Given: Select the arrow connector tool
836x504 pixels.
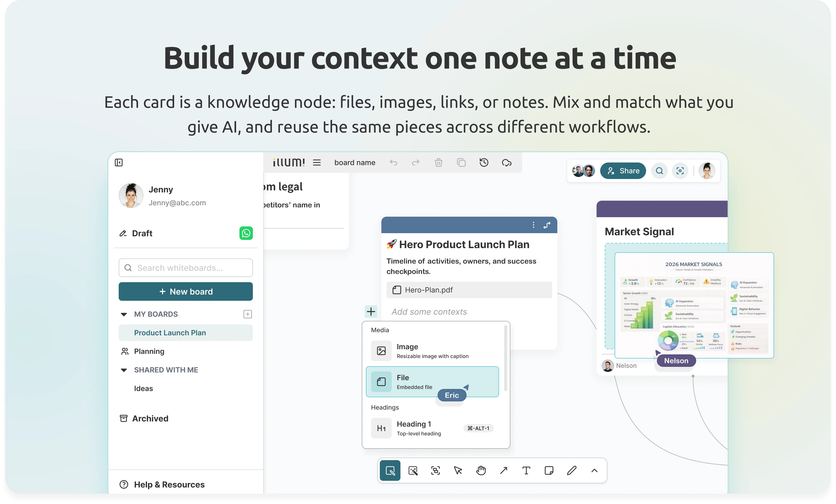Looking at the screenshot, I should point(503,470).
